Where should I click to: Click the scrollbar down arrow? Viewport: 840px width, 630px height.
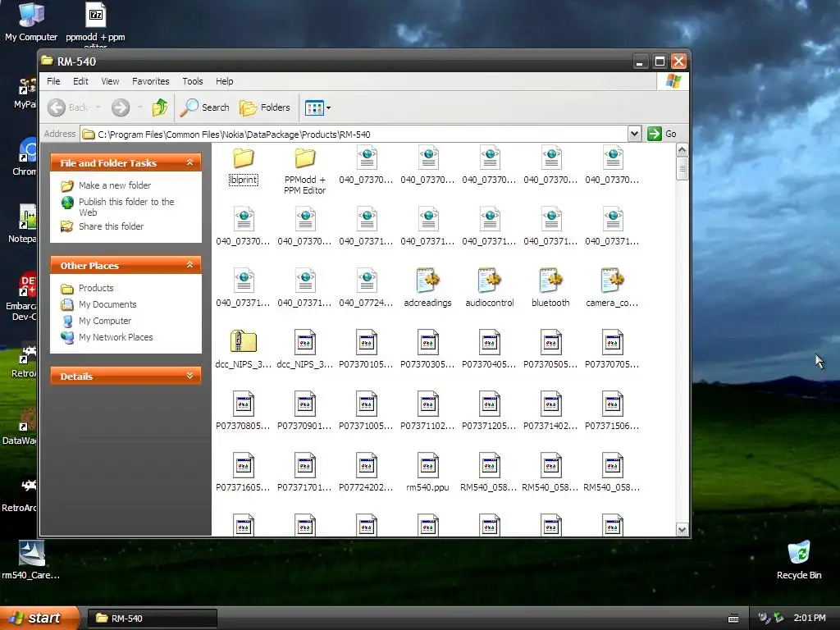[x=682, y=529]
